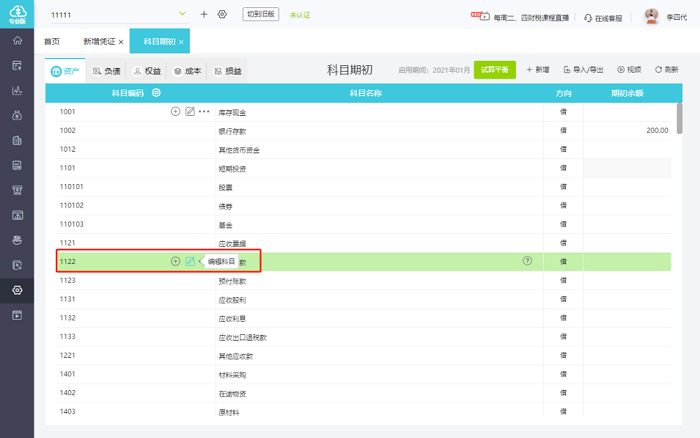Select account code 1402 row
Viewport: 700px width, 438px height.
[364, 393]
